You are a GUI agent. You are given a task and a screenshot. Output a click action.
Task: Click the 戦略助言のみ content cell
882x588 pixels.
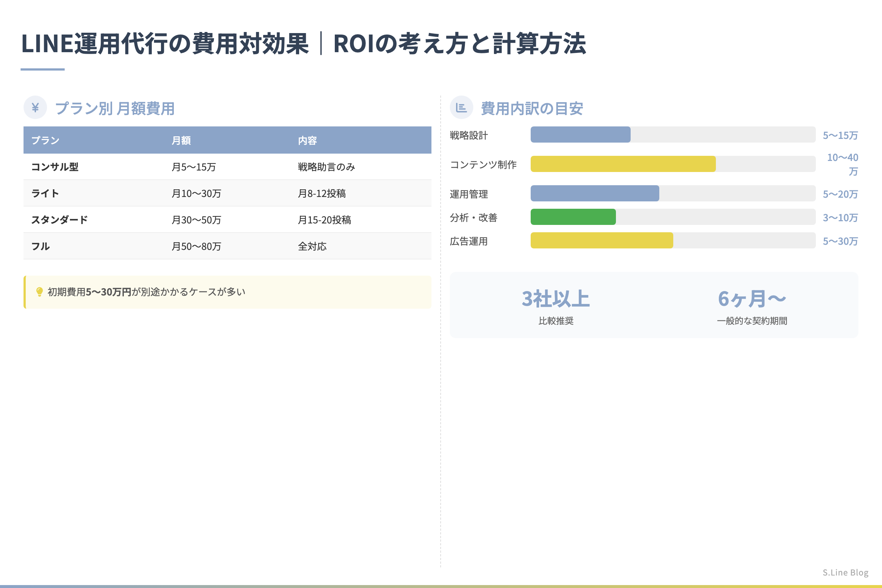pos(326,167)
